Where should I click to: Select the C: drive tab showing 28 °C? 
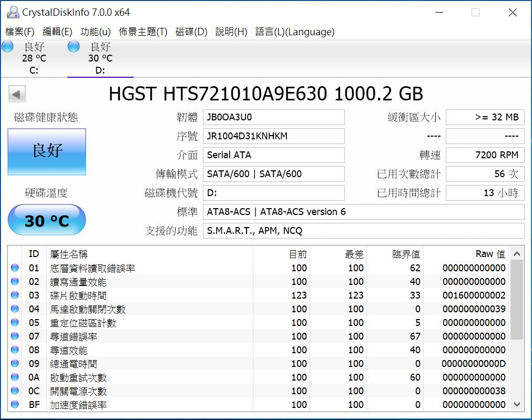click(x=34, y=58)
